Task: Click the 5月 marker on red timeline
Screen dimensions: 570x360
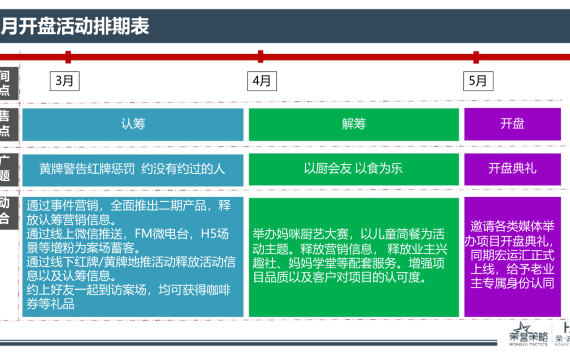Action: (476, 57)
